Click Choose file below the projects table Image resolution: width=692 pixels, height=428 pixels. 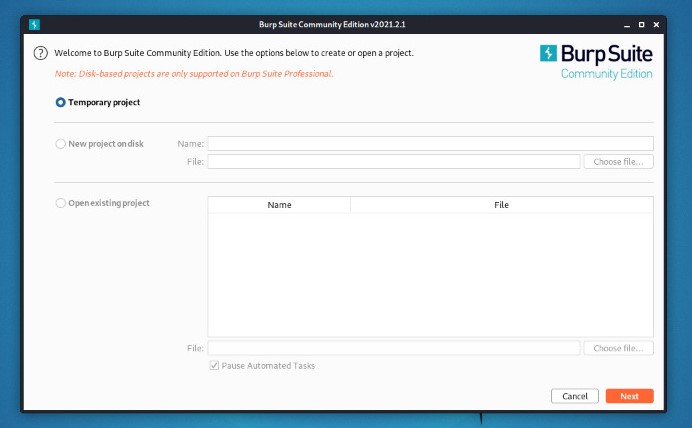pos(618,348)
